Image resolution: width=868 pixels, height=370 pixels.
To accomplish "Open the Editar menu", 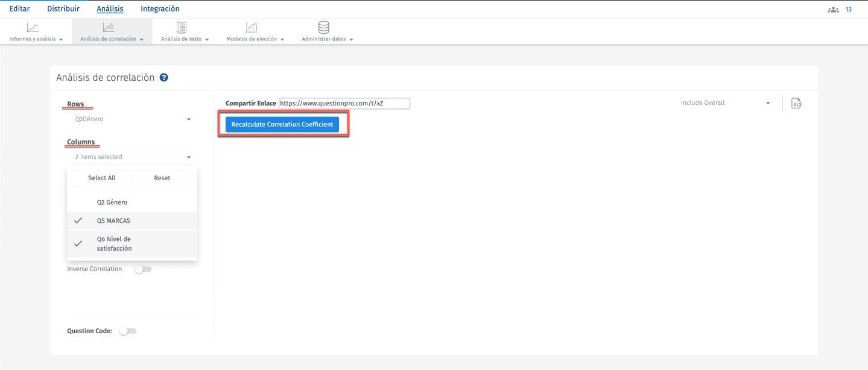I will 19,8.
